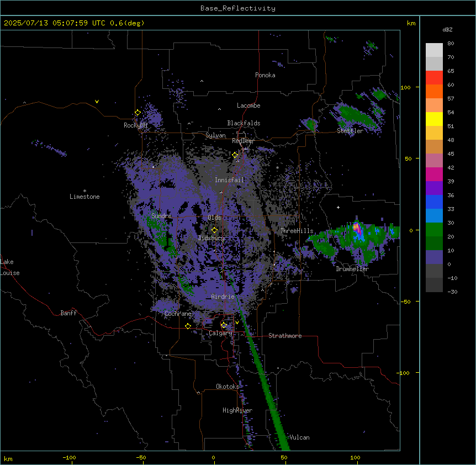Screen dimensions: 476x465
Task: Select the light gray 70-80 dBZ legend swatch
Action: click(x=434, y=50)
